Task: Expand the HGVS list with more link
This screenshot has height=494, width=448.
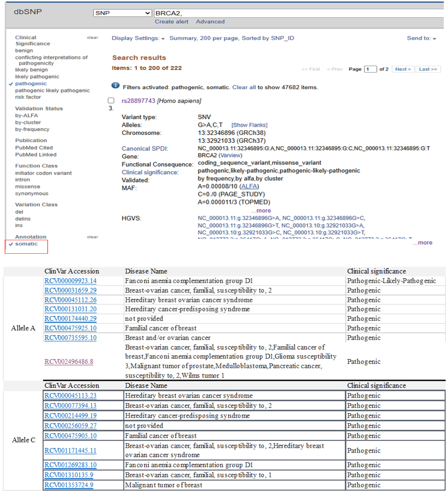Action: tap(423, 243)
